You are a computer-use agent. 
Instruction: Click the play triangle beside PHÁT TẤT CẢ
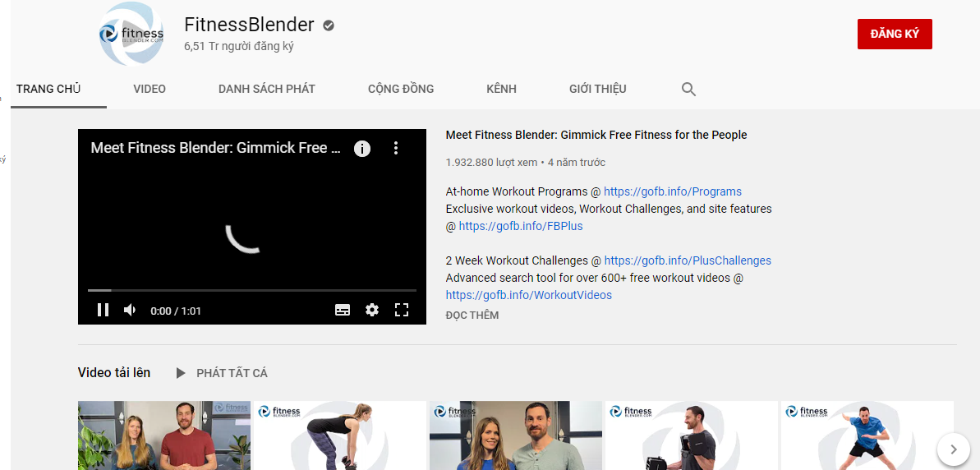point(181,373)
